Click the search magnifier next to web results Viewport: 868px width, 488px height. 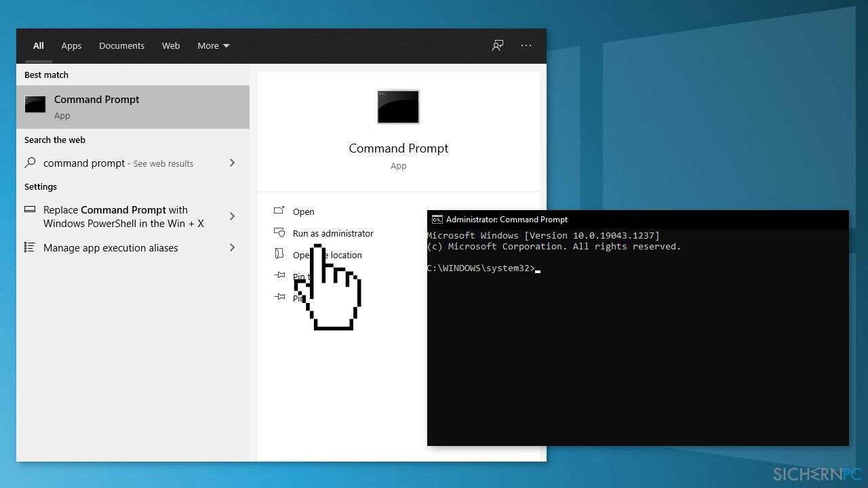click(30, 163)
